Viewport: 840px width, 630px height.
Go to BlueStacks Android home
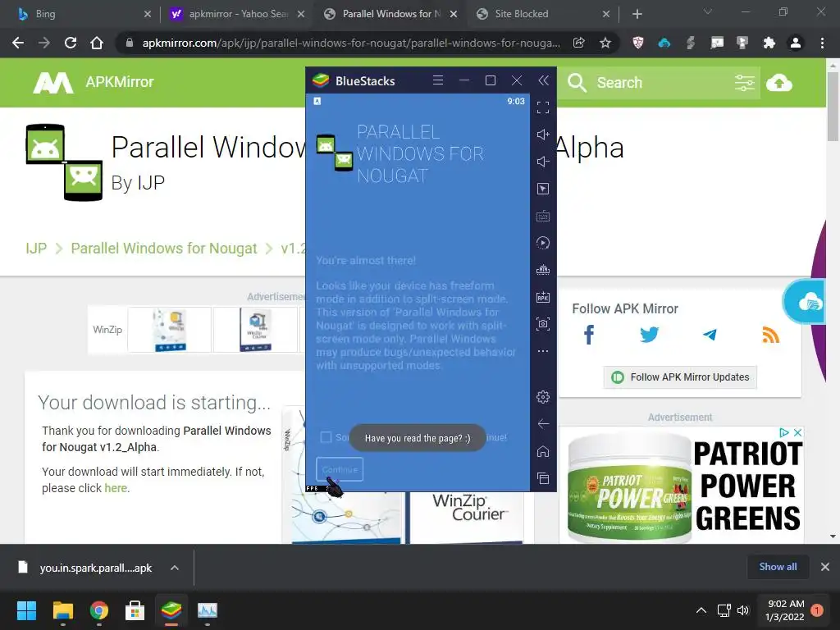pos(543,451)
